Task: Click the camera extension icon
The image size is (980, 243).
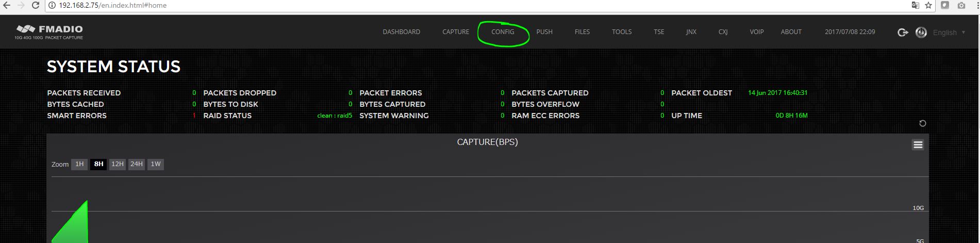Action: click(961, 5)
